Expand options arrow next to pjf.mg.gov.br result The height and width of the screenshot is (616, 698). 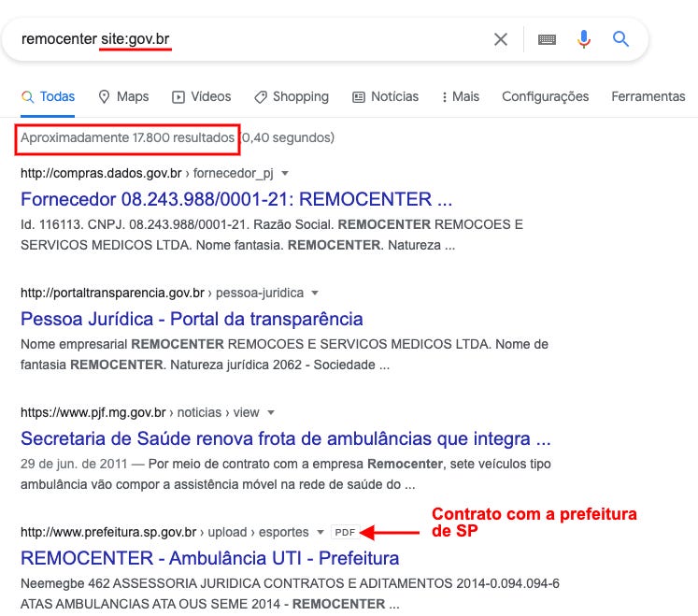click(271, 413)
